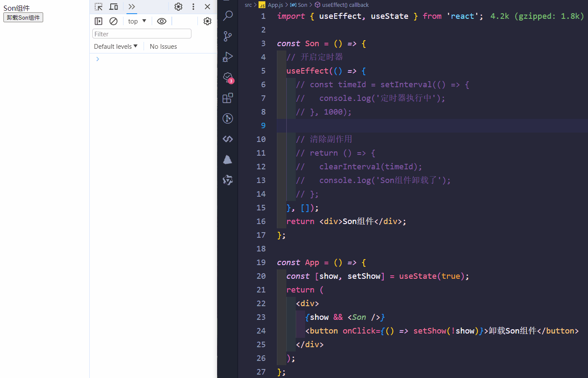Close the DevTools panel

coord(208,7)
